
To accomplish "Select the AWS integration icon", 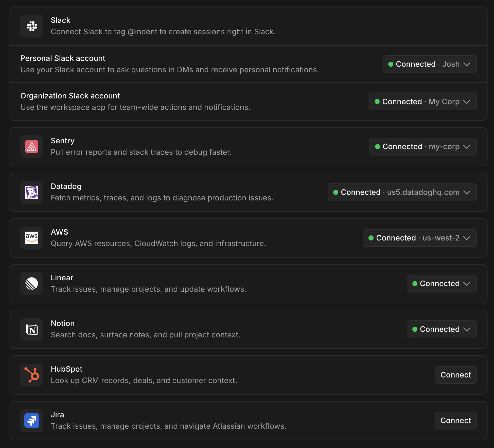I will (x=31, y=238).
